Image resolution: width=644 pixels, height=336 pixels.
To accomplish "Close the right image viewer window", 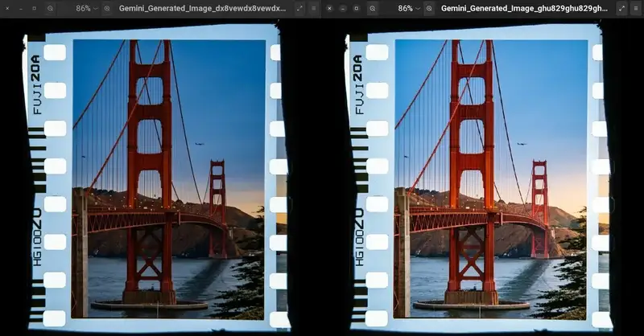I will [x=329, y=8].
